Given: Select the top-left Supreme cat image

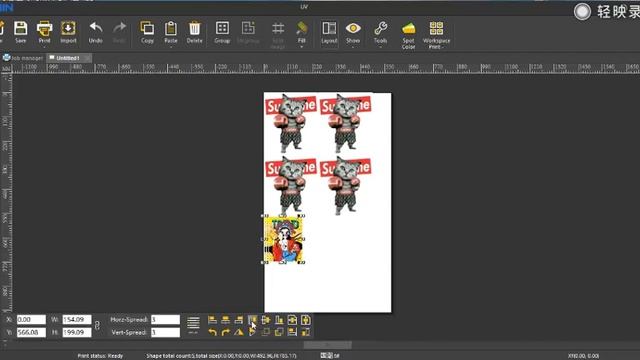Looking at the screenshot, I should 291,123.
